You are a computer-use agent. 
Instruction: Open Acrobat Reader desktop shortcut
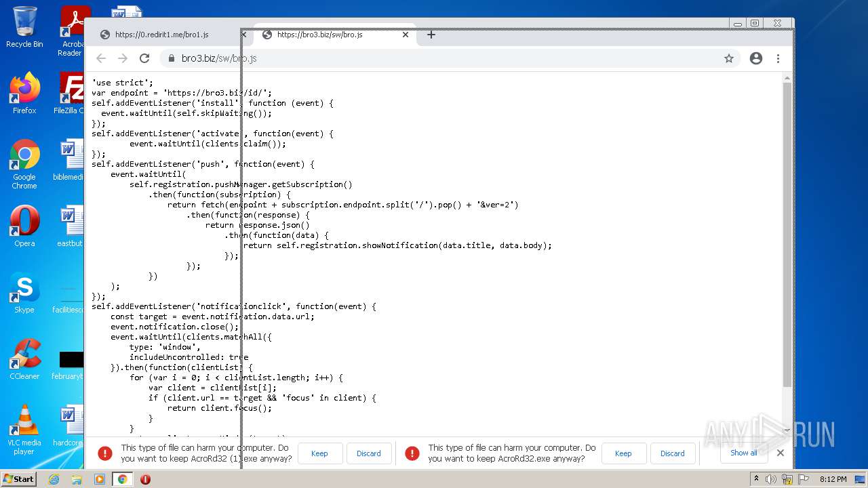[71, 30]
